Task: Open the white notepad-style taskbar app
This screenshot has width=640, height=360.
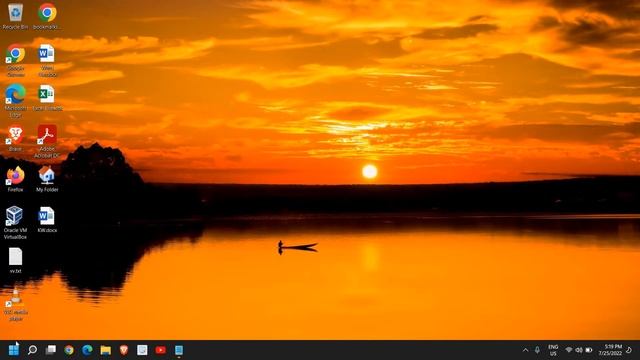Action: (x=142, y=350)
